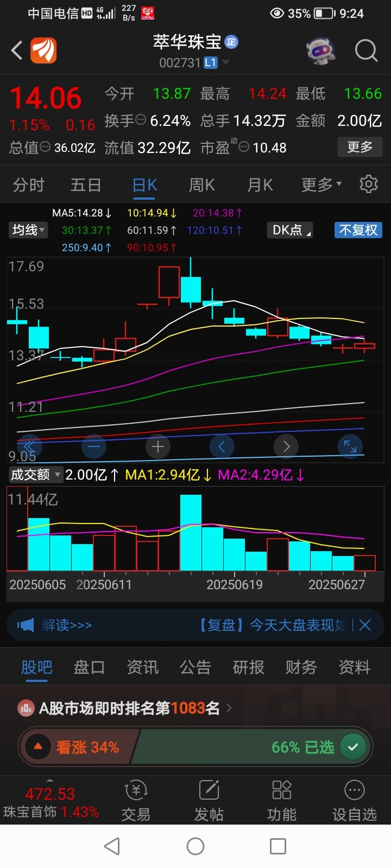Open the 股吧 forum tab
391x868 pixels.
pos(37,667)
